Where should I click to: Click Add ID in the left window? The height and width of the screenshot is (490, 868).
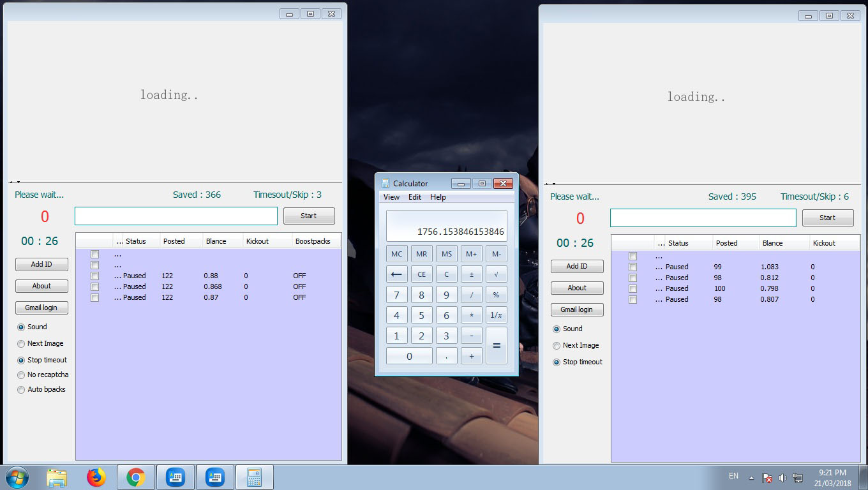[x=41, y=265]
